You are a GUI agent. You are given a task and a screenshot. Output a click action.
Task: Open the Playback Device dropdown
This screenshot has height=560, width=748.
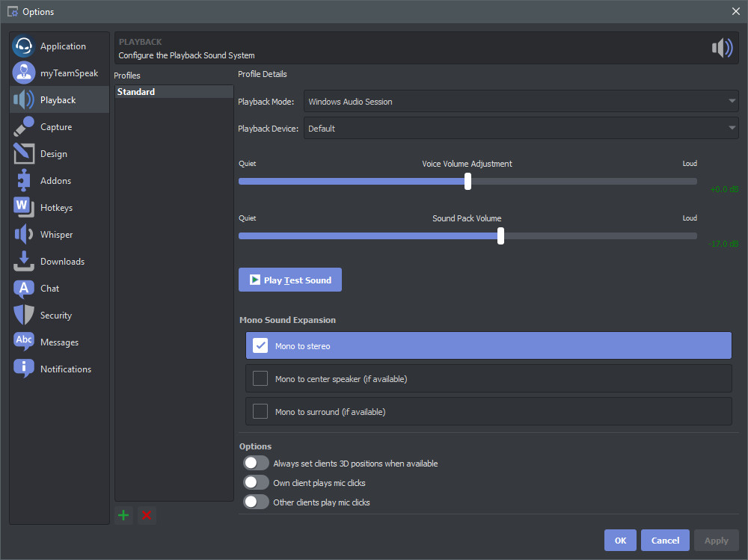tap(521, 128)
